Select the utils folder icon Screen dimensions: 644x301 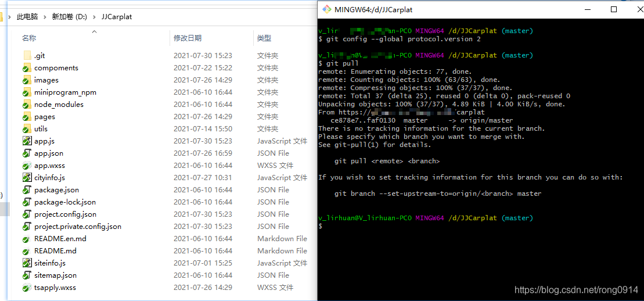pyautogui.click(x=27, y=129)
